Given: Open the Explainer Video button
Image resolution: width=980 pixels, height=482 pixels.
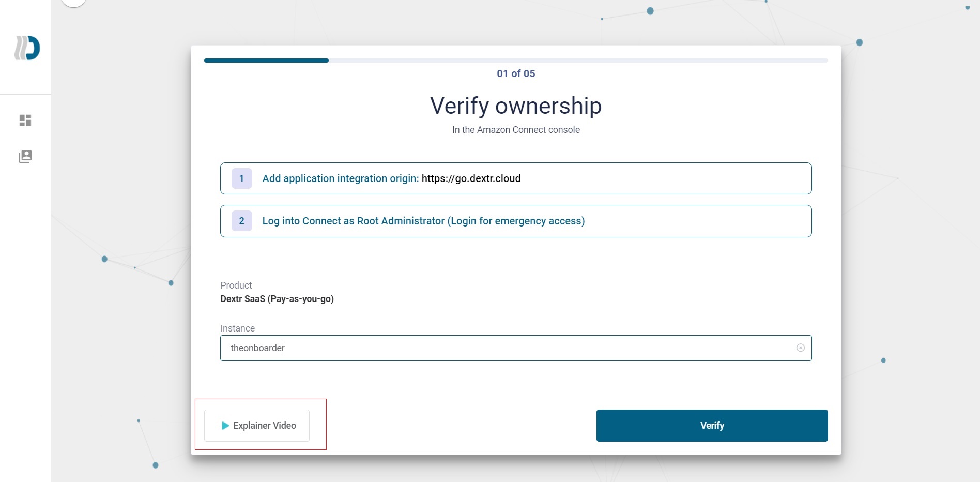Looking at the screenshot, I should tap(257, 426).
